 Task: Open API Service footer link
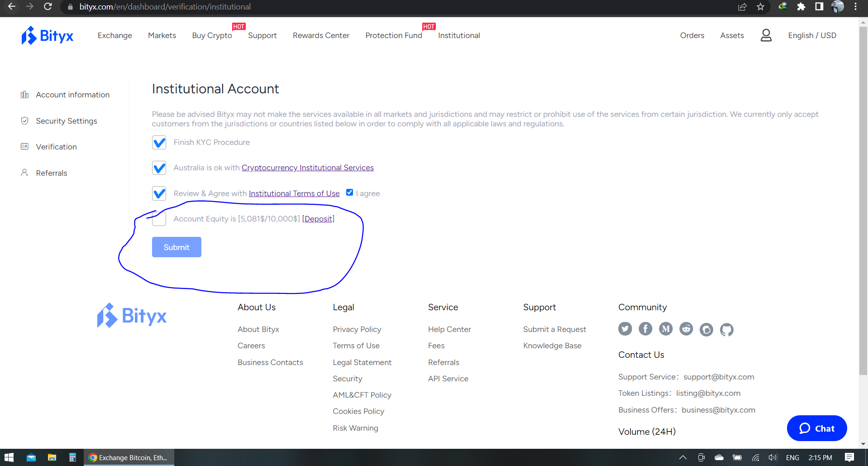pos(448,379)
